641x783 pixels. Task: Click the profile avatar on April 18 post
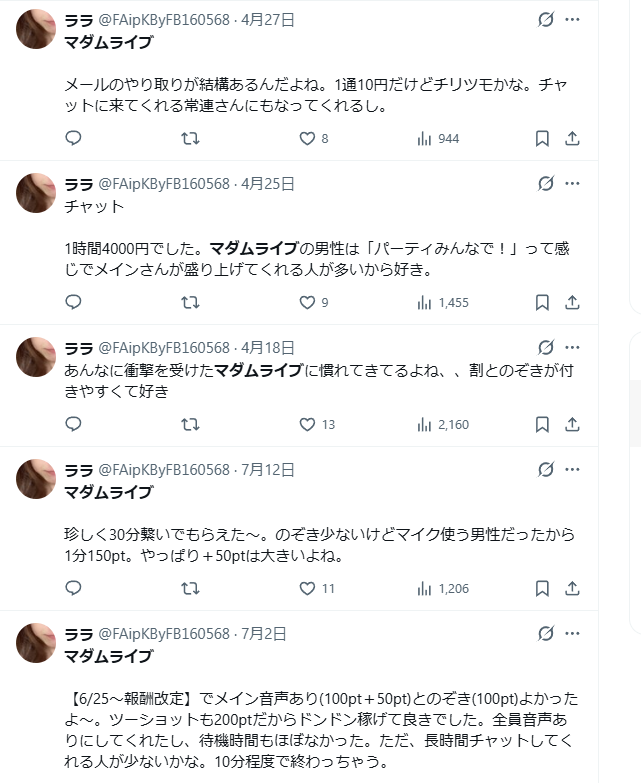[36, 357]
